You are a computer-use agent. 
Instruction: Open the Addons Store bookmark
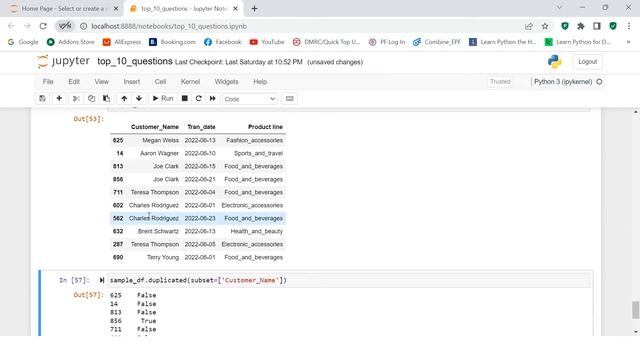pos(71,42)
